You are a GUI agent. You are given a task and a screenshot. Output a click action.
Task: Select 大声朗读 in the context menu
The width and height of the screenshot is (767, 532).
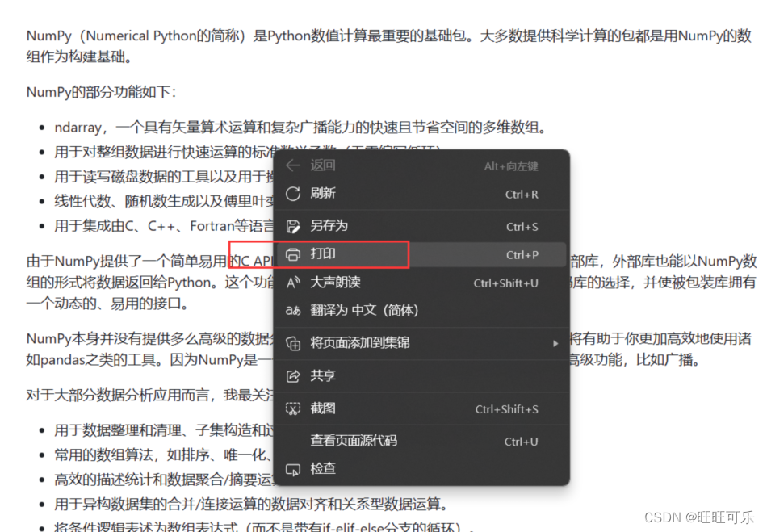pos(421,283)
